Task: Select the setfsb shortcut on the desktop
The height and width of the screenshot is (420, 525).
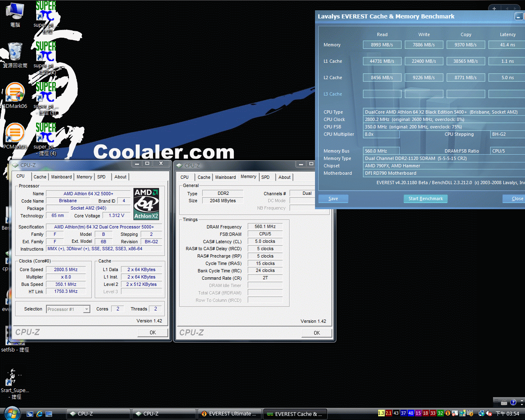Action: pyautogui.click(x=15, y=340)
